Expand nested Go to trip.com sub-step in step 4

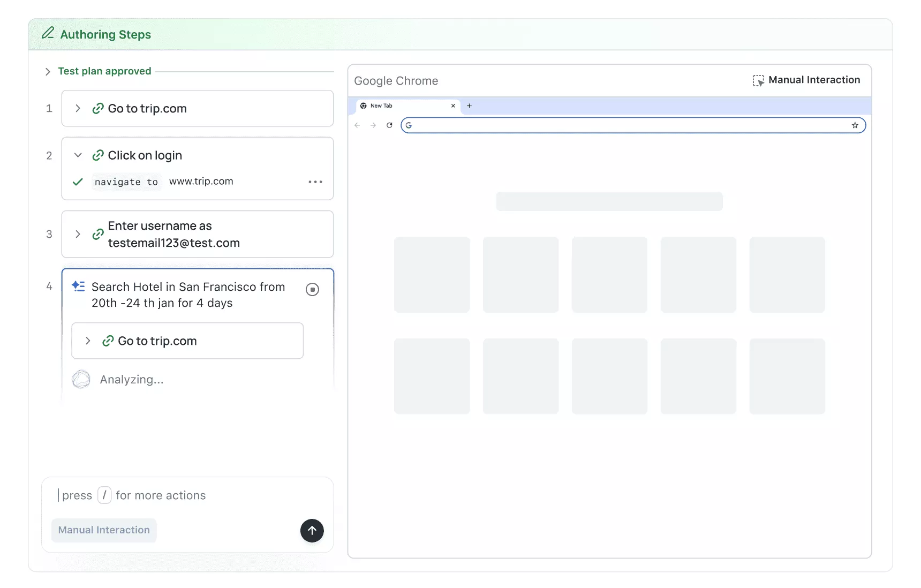[88, 341]
